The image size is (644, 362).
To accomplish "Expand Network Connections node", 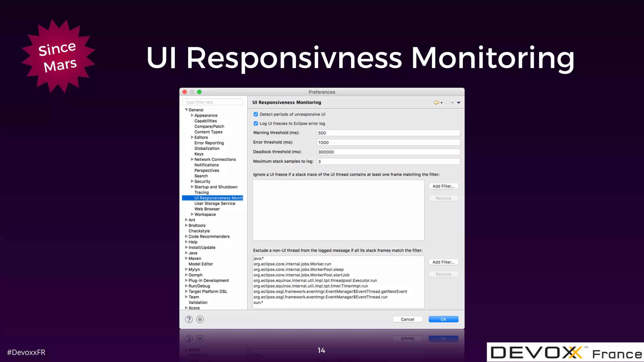I will (x=192, y=159).
